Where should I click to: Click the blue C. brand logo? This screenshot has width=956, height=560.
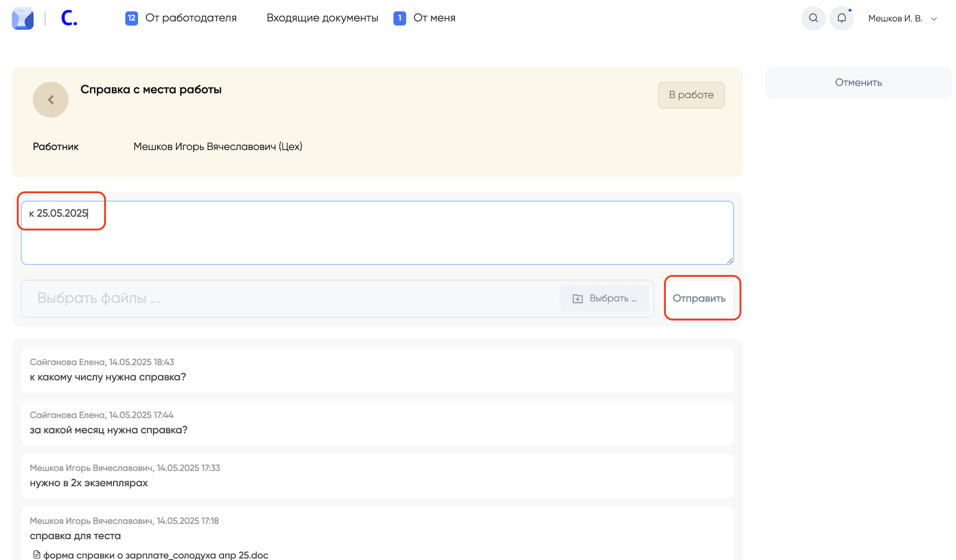tap(69, 19)
